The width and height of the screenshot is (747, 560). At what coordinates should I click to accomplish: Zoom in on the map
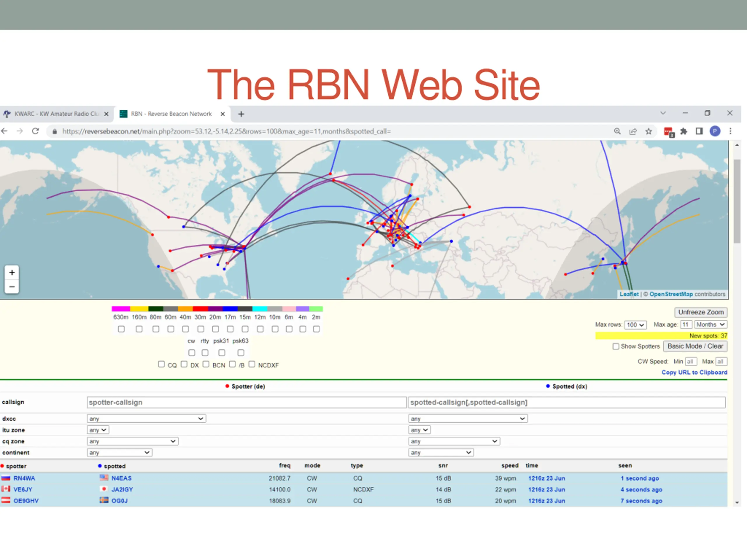click(12, 272)
